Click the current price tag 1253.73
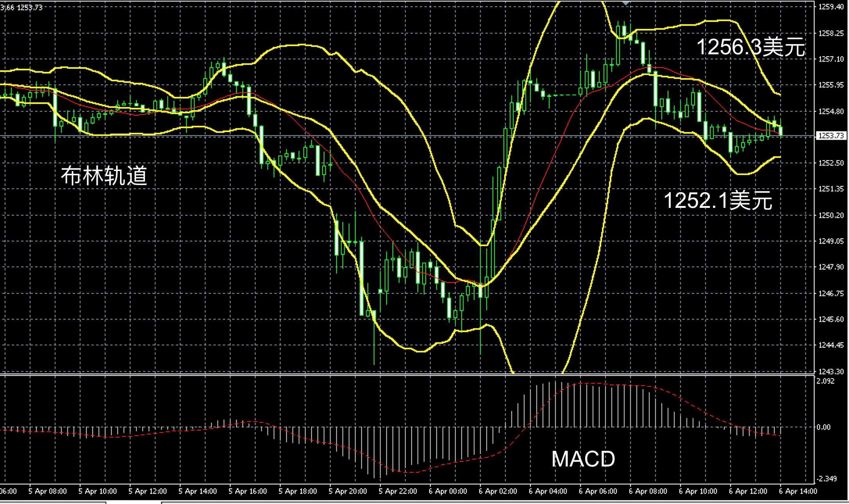 (x=831, y=136)
